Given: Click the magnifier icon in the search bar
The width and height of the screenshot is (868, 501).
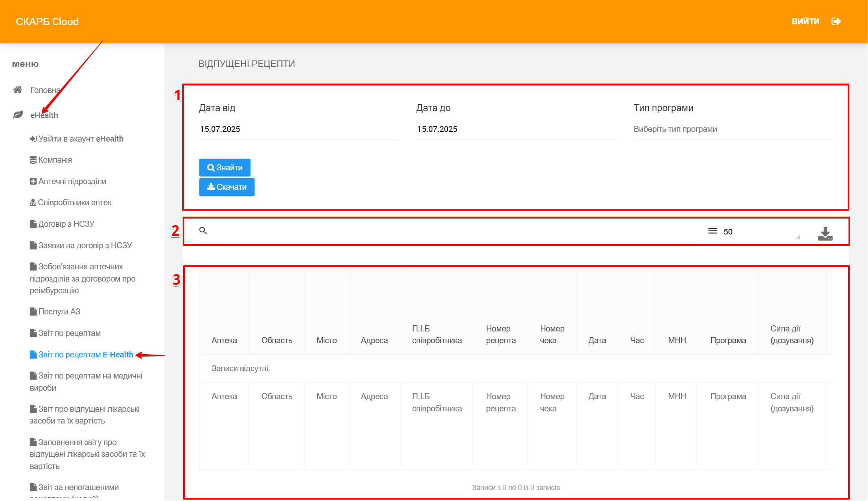Looking at the screenshot, I should [x=203, y=231].
